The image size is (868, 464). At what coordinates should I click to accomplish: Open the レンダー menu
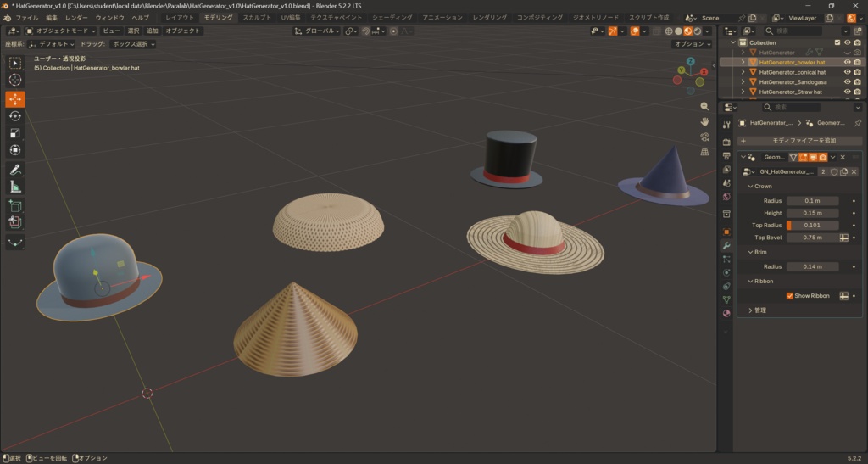pyautogui.click(x=75, y=18)
